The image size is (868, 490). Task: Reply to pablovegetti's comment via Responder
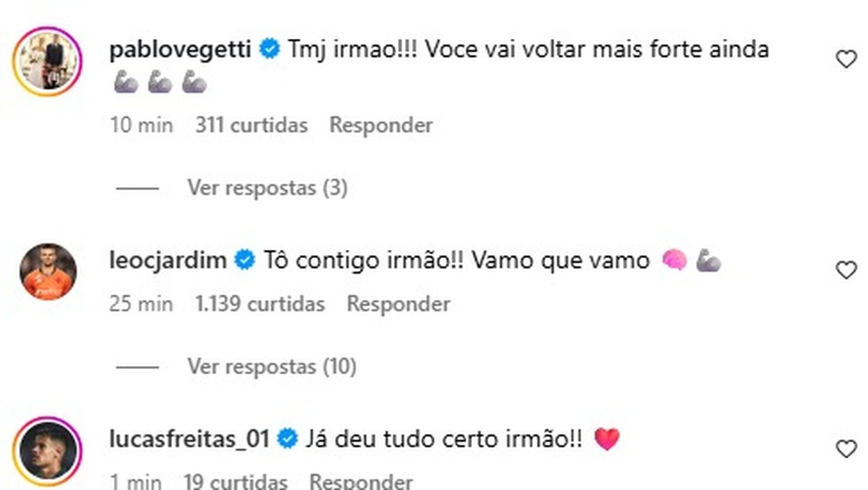coord(381,125)
